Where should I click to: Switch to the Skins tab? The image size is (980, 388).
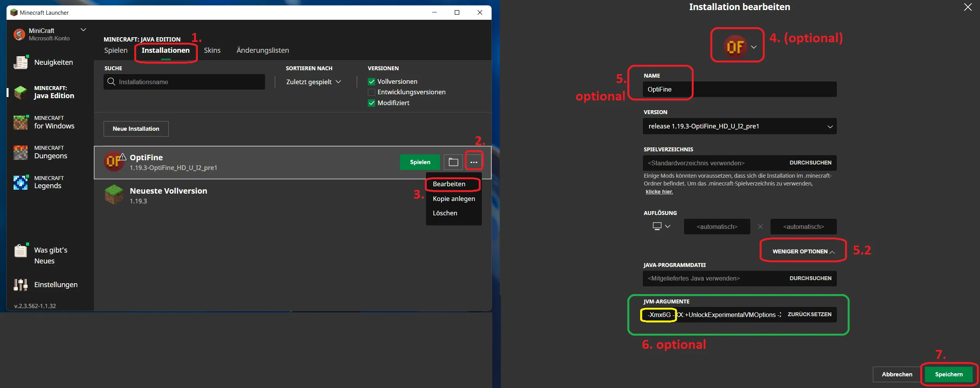[x=212, y=50]
